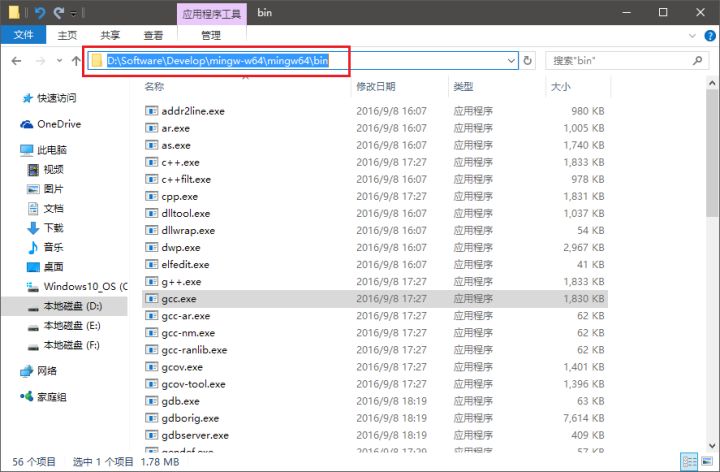Open the 视频 folder
This screenshot has height=472, width=720.
coord(45,169)
